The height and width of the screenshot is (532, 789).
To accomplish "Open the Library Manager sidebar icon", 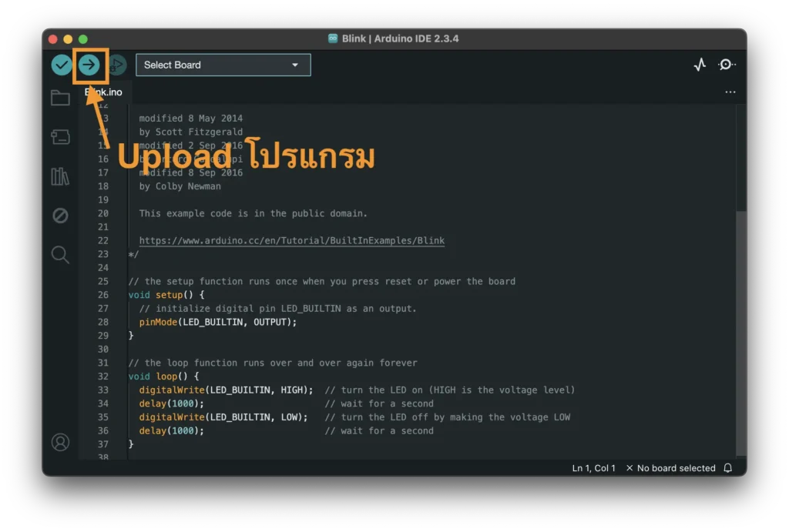I will point(60,176).
